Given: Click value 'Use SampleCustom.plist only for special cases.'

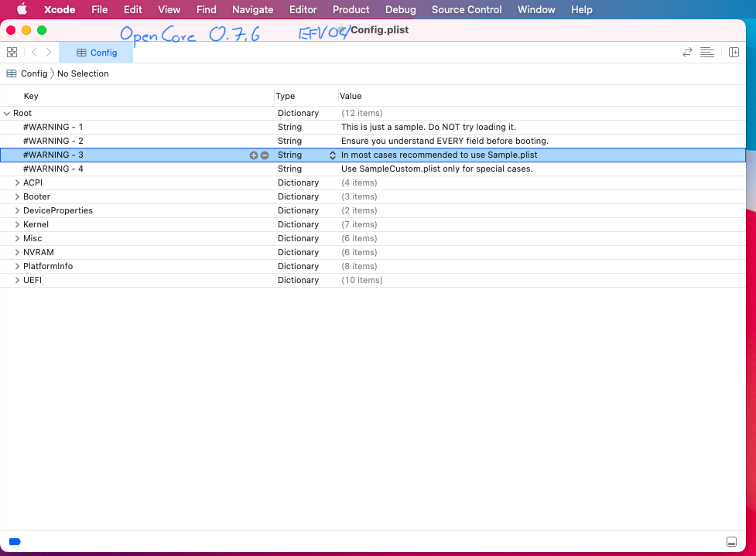Looking at the screenshot, I should 437,169.
